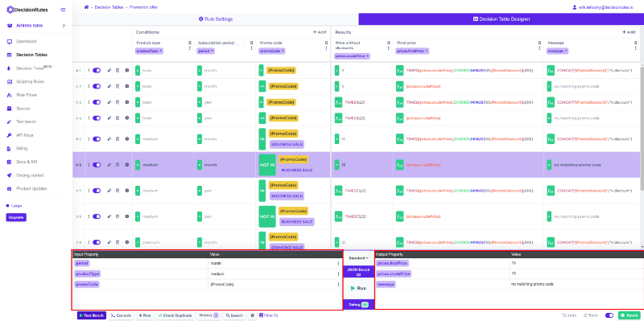The height and width of the screenshot is (321, 644).
Task: Toggle the active switch for highlighted row 6
Action: [97, 165]
